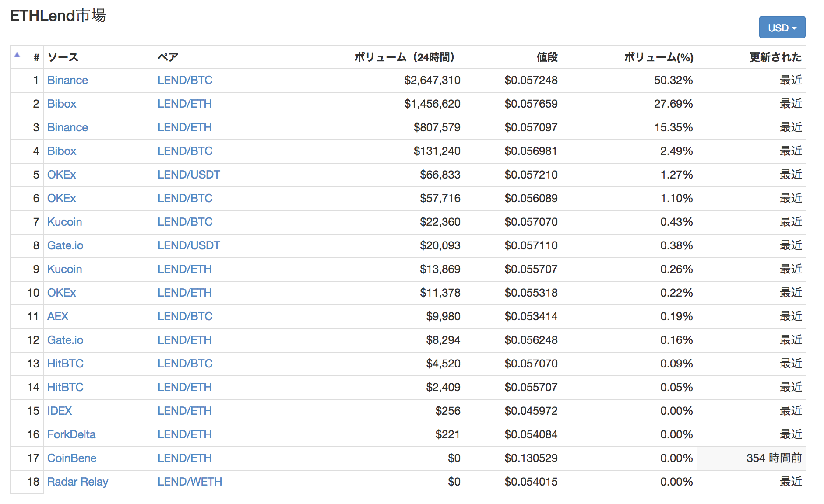Open Bibox link in row 4
The width and height of the screenshot is (824, 504).
tap(62, 151)
